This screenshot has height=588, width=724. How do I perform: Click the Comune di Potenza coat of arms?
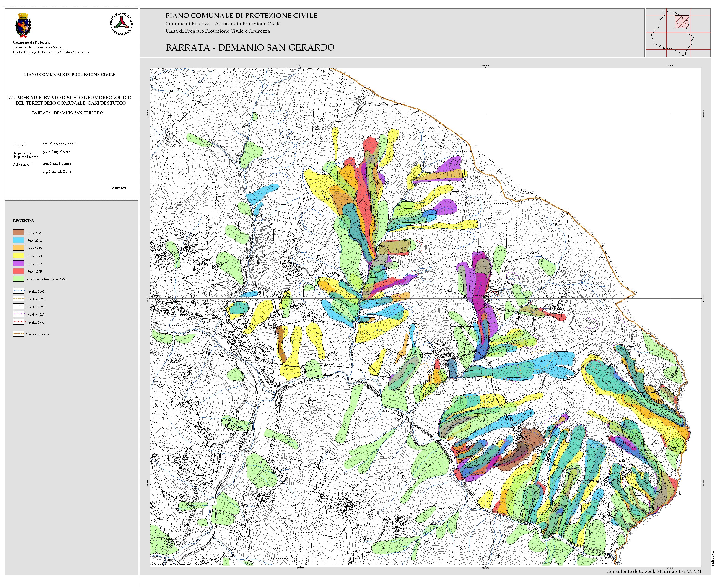coord(23,26)
